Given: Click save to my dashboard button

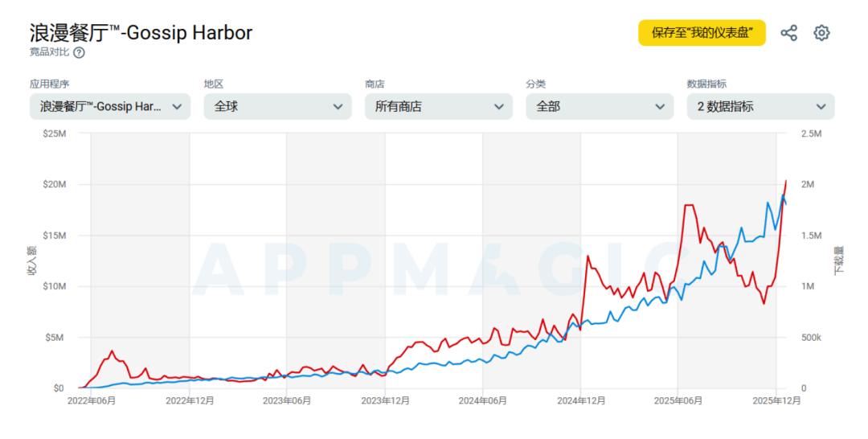Looking at the screenshot, I should click(x=702, y=33).
